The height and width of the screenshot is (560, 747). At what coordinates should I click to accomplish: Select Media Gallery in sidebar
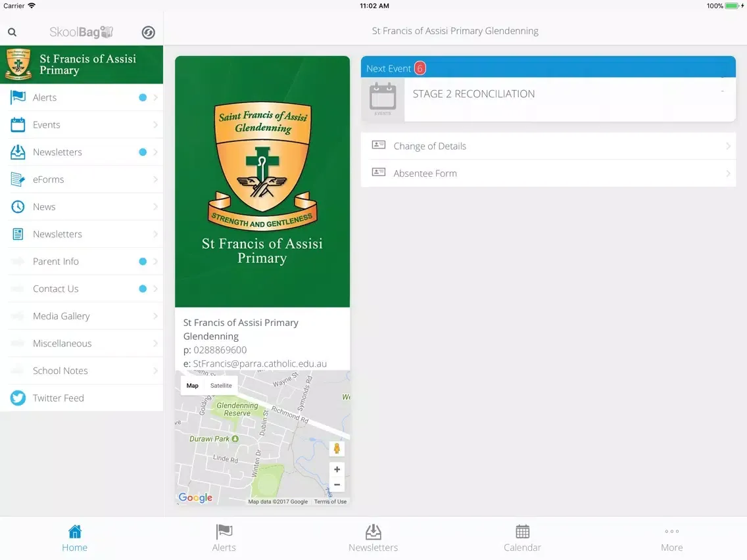coord(82,316)
